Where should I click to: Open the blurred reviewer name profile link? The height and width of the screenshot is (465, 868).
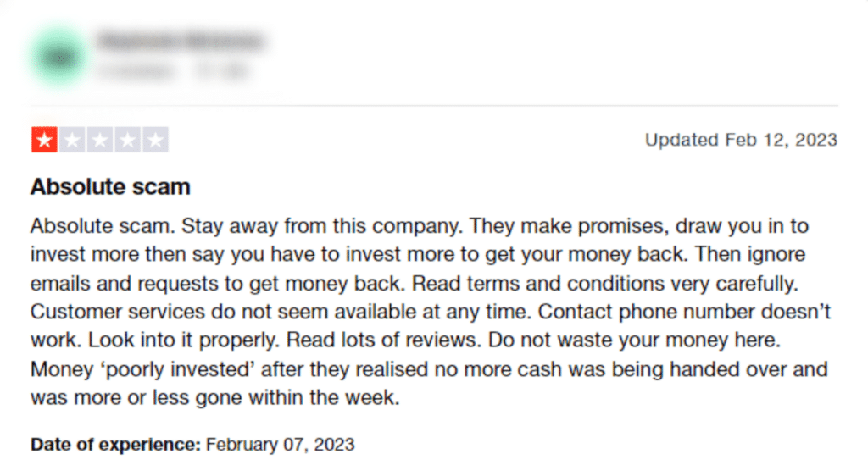(181, 41)
